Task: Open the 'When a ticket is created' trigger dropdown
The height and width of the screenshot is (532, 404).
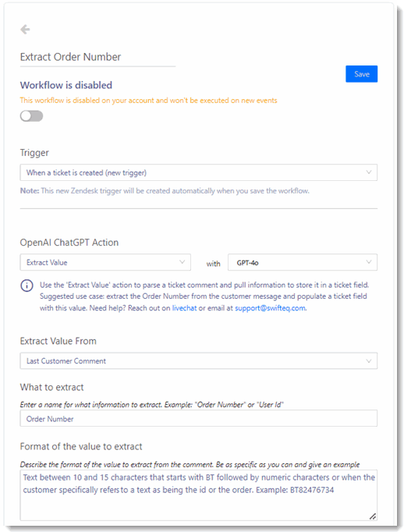Action: 198,172
